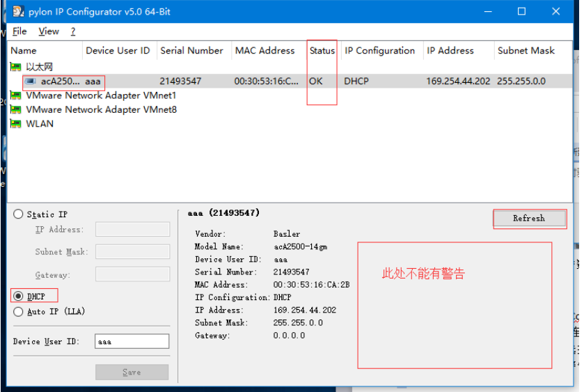Image resolution: width=584 pixels, height=392 pixels.
Task: Click the serial number cell 21493547
Action: pos(180,81)
